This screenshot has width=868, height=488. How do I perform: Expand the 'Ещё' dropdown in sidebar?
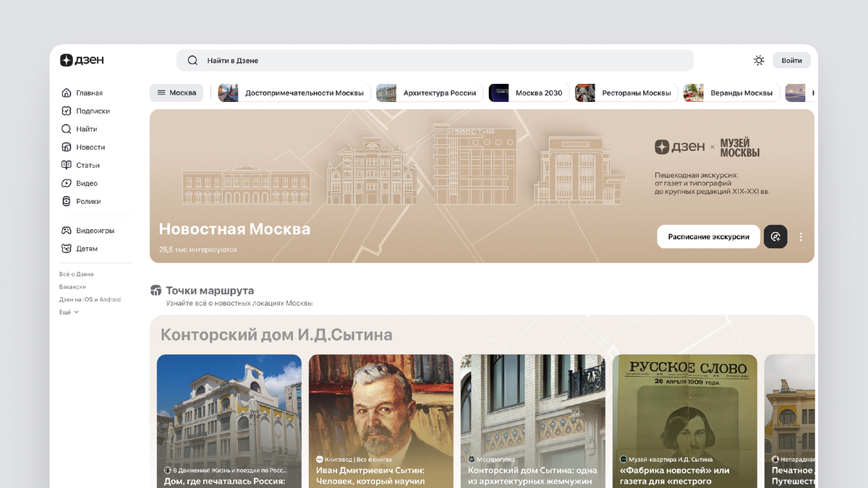tap(69, 312)
